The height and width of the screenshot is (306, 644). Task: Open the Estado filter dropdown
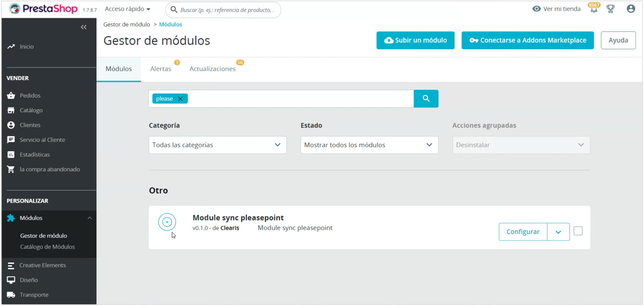369,145
